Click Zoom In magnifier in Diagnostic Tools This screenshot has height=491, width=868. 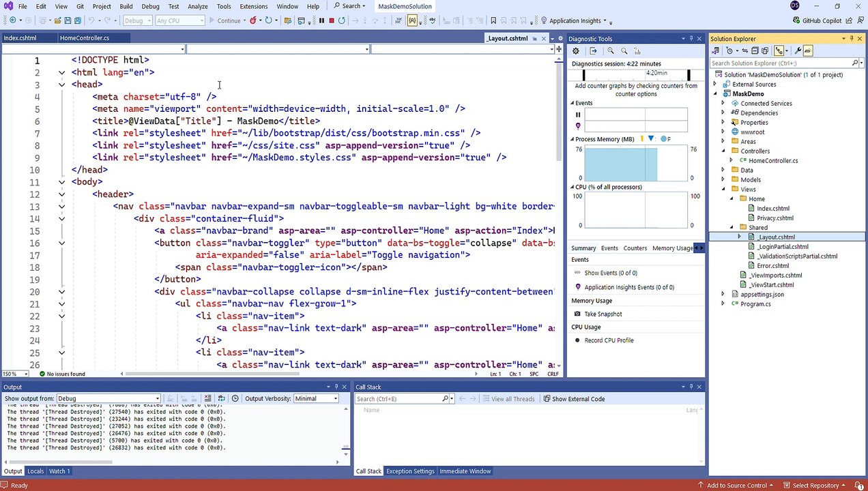(611, 51)
